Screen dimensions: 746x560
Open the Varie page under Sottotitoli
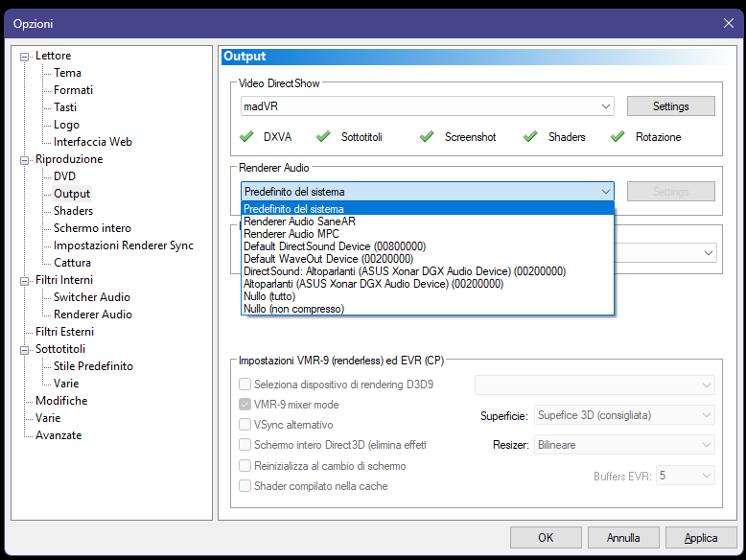click(x=66, y=384)
